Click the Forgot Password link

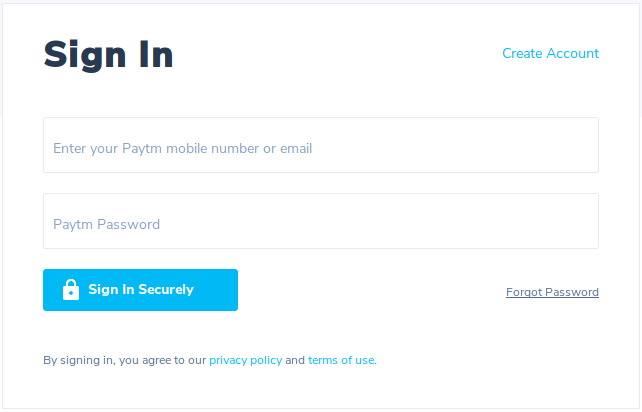(x=552, y=292)
